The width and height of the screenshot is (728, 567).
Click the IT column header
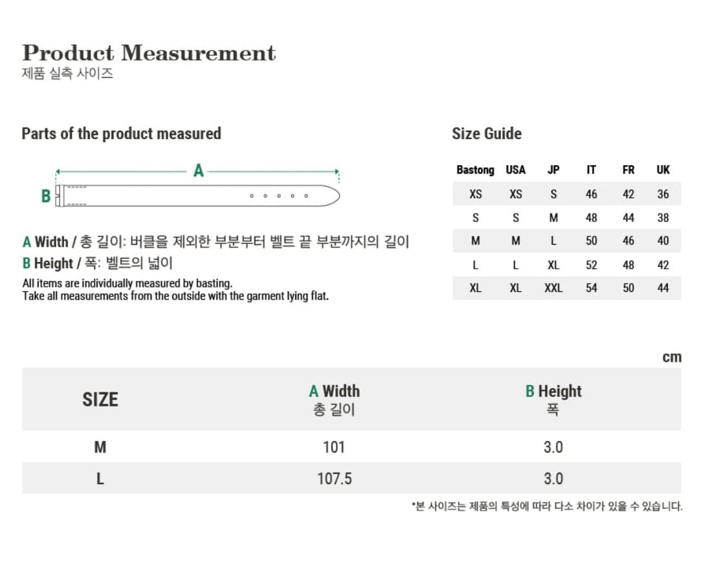[591, 170]
